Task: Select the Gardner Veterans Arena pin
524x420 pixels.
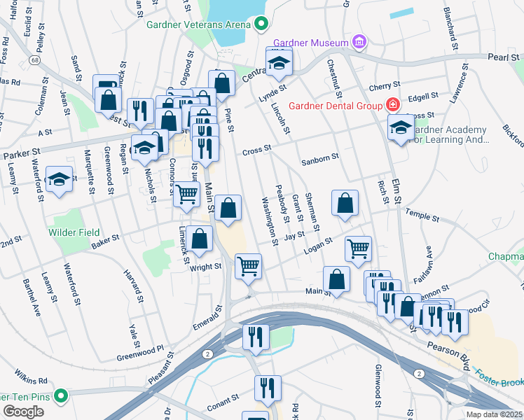Action: (x=261, y=24)
